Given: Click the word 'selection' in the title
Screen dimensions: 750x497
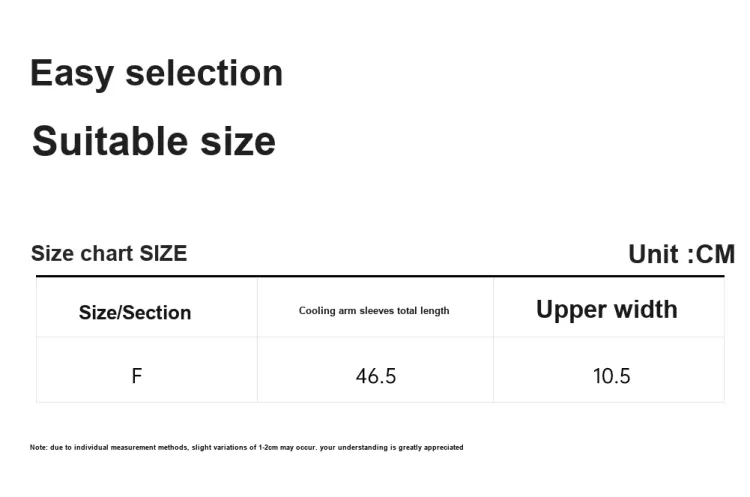Looking at the screenshot, I should coord(204,73).
